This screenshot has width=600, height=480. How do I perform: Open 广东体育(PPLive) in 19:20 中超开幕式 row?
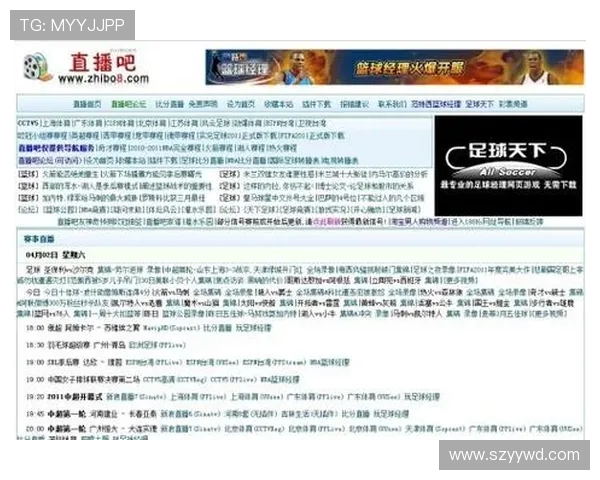point(315,397)
